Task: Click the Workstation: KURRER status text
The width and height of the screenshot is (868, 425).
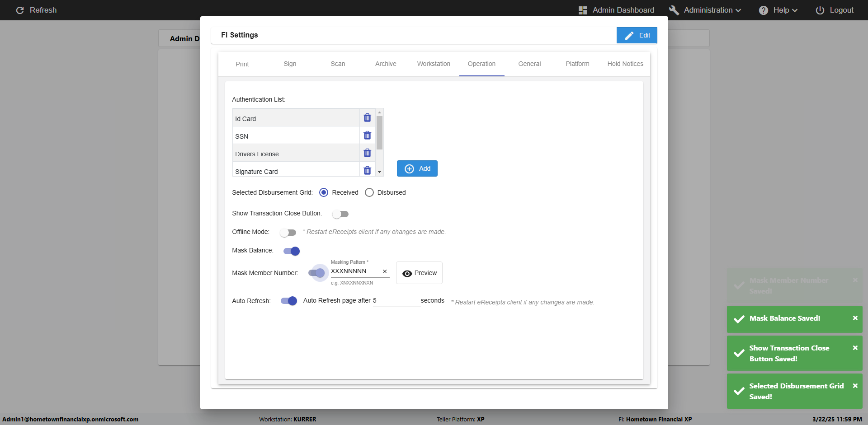Action: (288, 419)
